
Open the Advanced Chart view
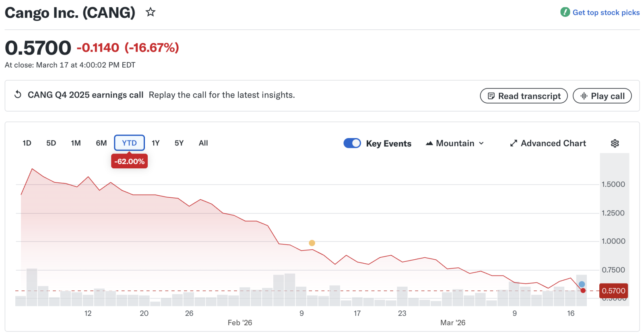coord(548,143)
